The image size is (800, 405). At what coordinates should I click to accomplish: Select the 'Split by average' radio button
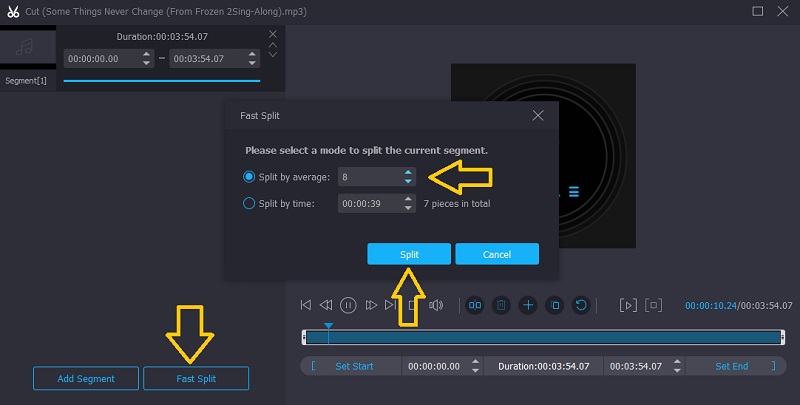(250, 177)
